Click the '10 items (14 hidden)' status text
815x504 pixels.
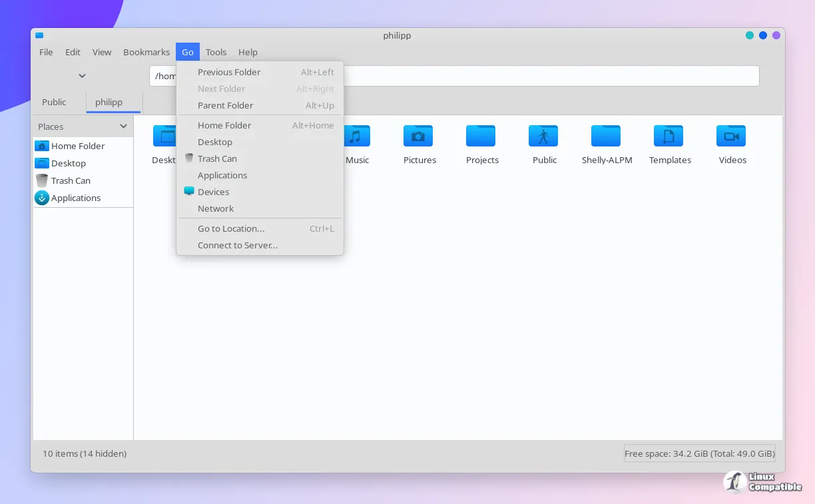point(85,453)
